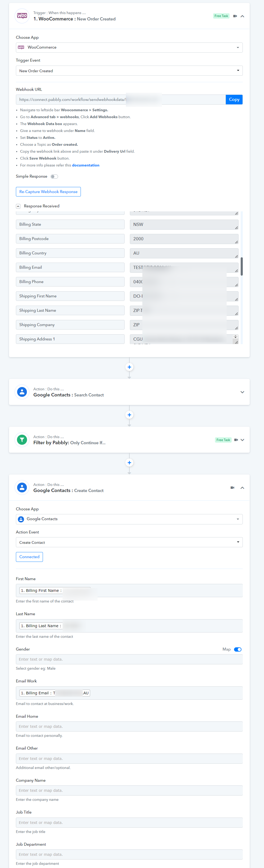264x868 pixels.
Task: Click the response list scrollbar thumb
Action: coord(242,266)
